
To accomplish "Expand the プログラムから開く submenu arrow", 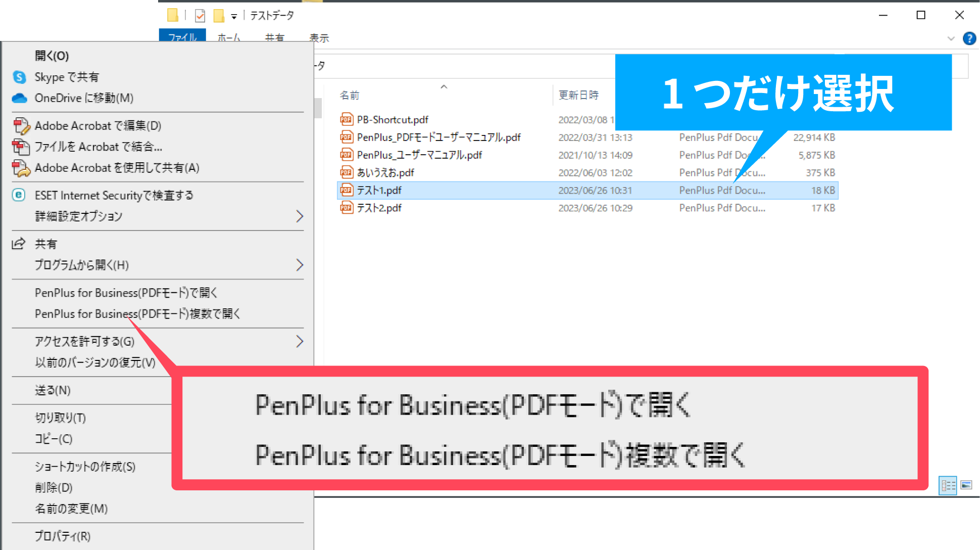I will click(300, 265).
